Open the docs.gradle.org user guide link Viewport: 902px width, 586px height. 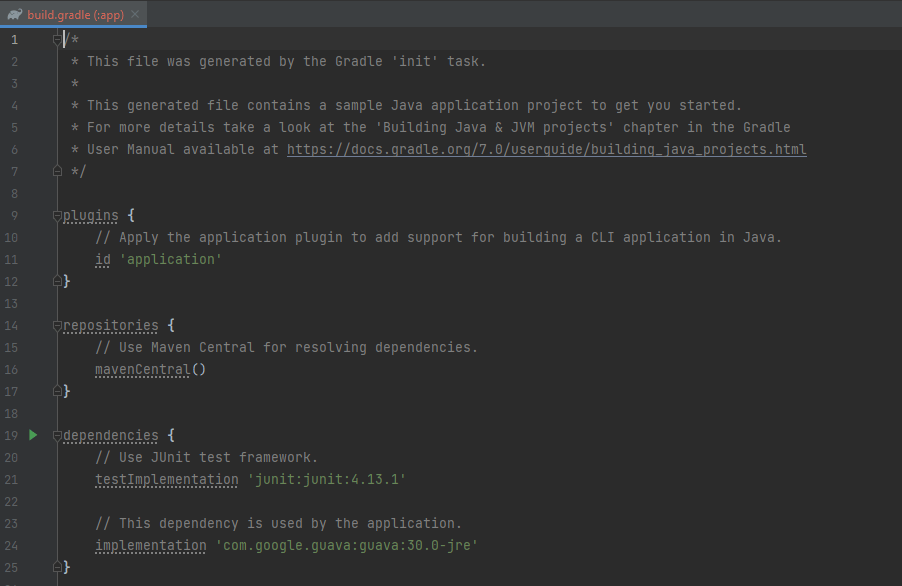click(x=546, y=150)
